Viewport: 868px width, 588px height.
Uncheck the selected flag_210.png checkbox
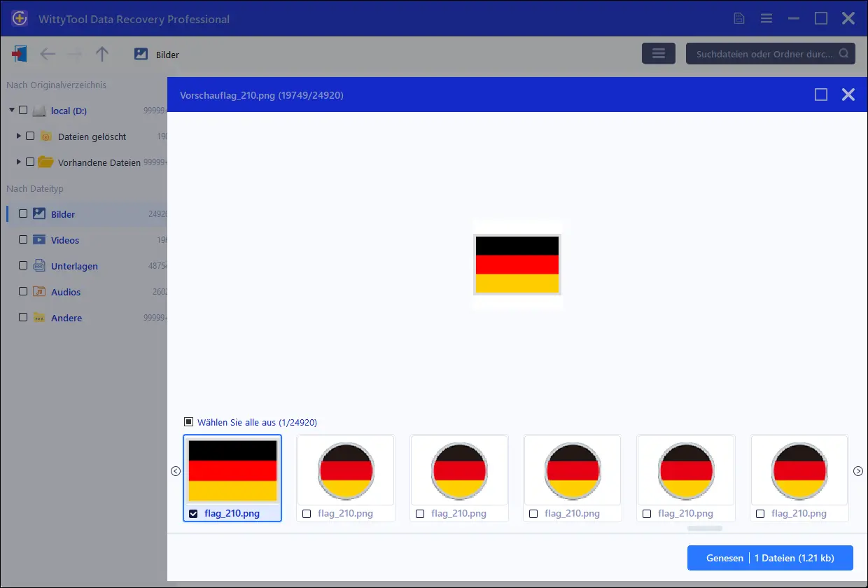point(194,514)
